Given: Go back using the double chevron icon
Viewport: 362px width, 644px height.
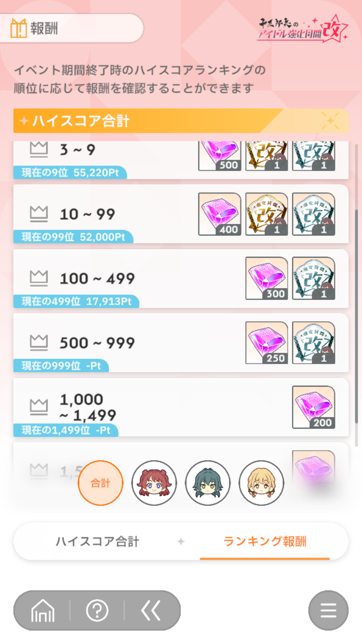Looking at the screenshot, I should [151, 611].
